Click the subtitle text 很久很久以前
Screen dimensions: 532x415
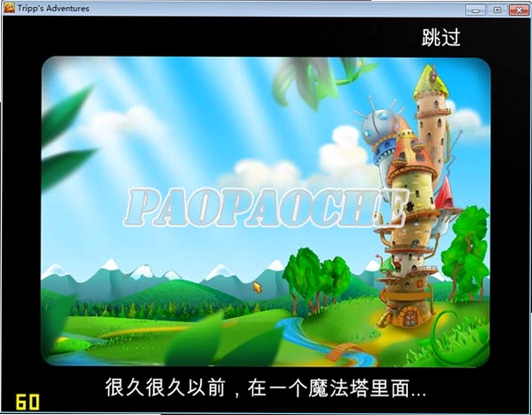pyautogui.click(x=165, y=388)
